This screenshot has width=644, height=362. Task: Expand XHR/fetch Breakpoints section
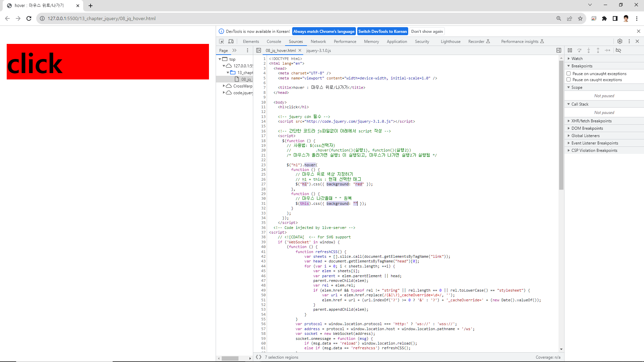591,121
